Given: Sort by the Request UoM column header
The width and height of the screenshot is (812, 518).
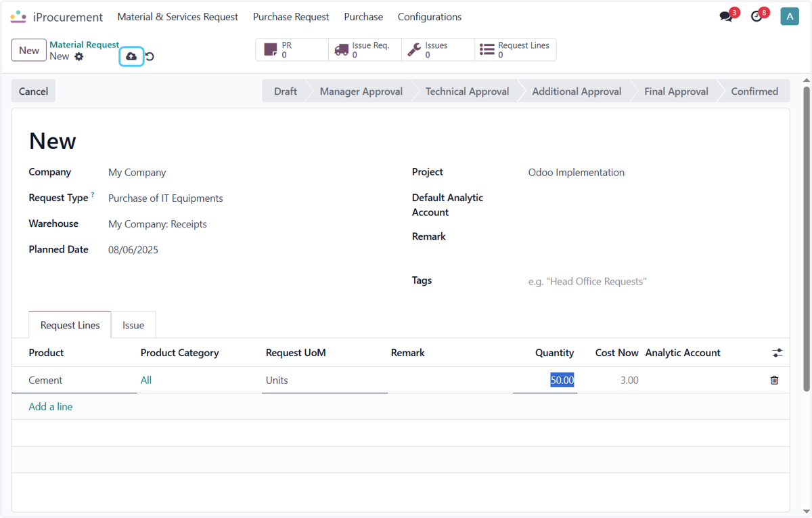Looking at the screenshot, I should click(x=296, y=353).
